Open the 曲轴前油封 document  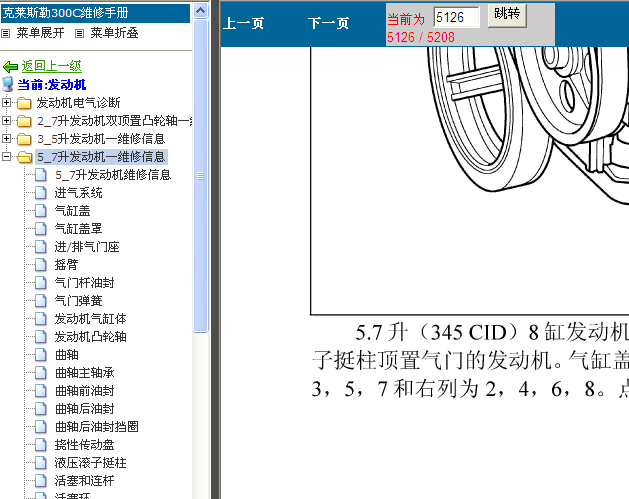pyautogui.click(x=85, y=391)
